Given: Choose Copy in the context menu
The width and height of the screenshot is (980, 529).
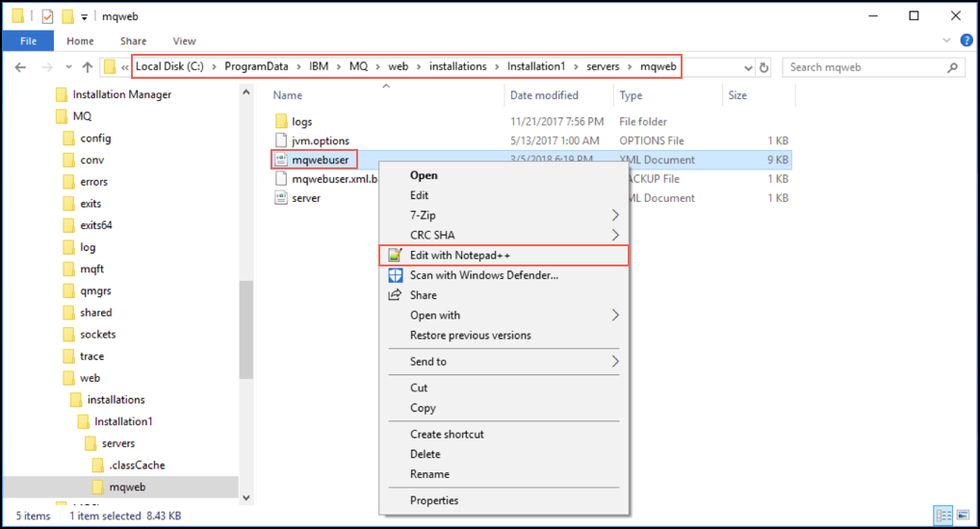Looking at the screenshot, I should [x=503, y=408].
